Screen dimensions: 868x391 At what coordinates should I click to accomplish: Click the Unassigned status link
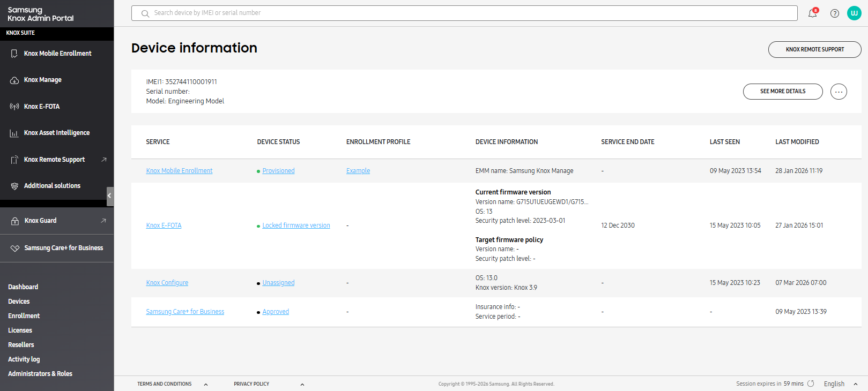[278, 283]
